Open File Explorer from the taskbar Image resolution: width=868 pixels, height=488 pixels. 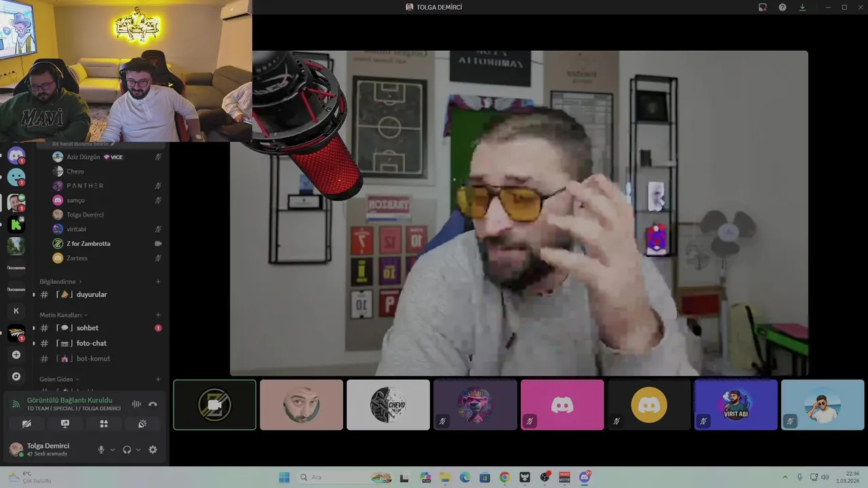[x=446, y=477]
